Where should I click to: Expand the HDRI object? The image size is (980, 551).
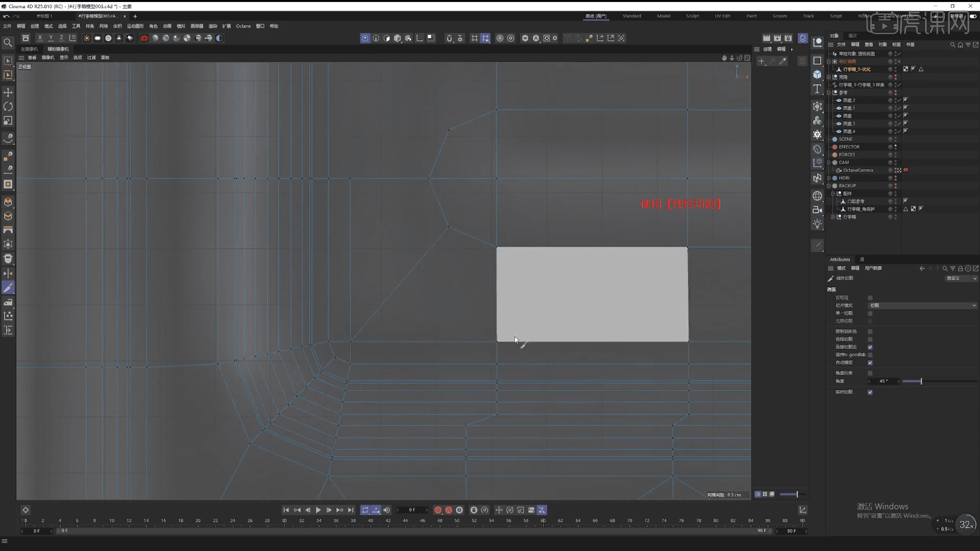[829, 178]
